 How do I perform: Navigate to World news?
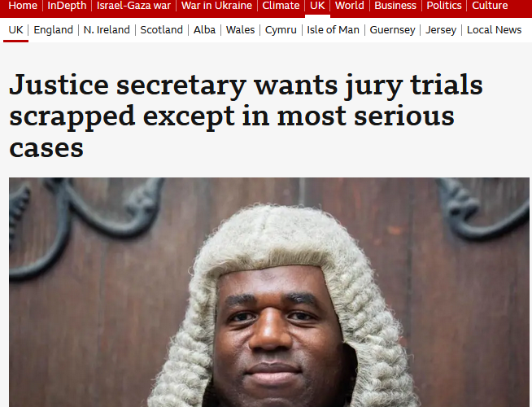click(350, 6)
